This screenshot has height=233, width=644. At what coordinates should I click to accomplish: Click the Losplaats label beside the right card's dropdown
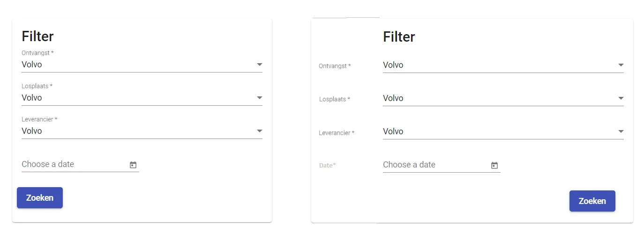click(x=335, y=99)
